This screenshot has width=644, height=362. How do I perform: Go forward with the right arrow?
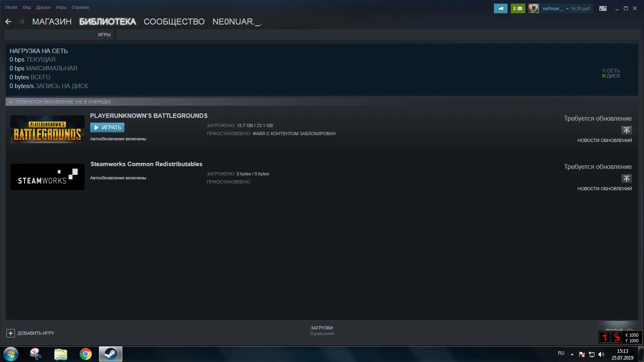pyautogui.click(x=21, y=22)
